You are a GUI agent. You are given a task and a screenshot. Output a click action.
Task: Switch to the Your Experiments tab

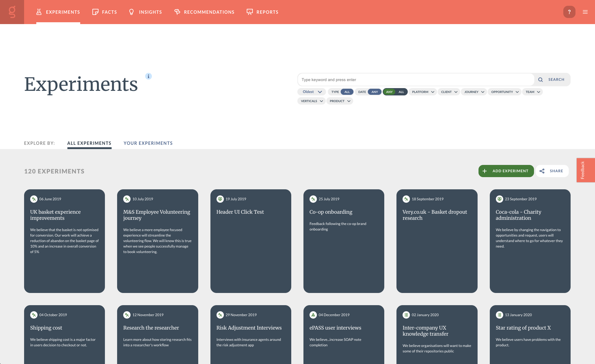coord(148,143)
